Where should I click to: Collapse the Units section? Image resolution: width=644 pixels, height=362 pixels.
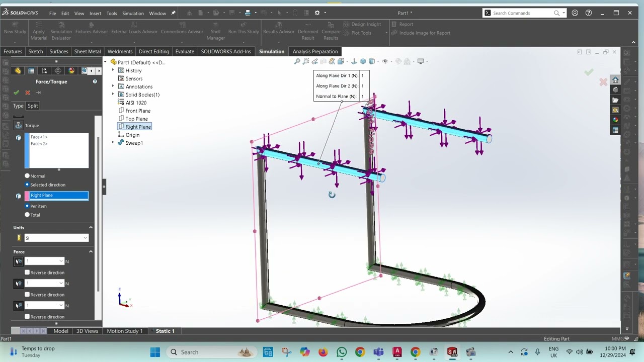91,228
